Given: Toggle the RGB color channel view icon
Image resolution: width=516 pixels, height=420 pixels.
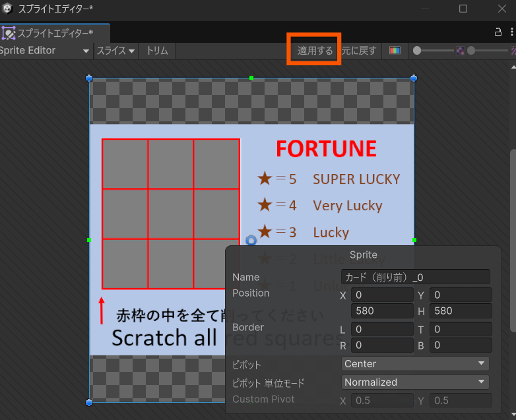Looking at the screenshot, I should pos(395,50).
